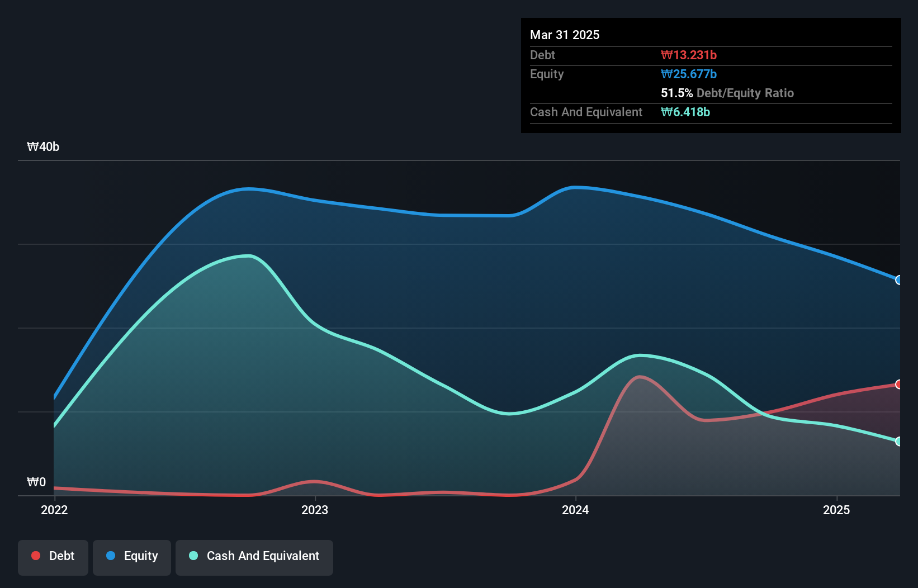Click the ₩40b y-axis label
Screen dimensions: 918x588
(43, 147)
